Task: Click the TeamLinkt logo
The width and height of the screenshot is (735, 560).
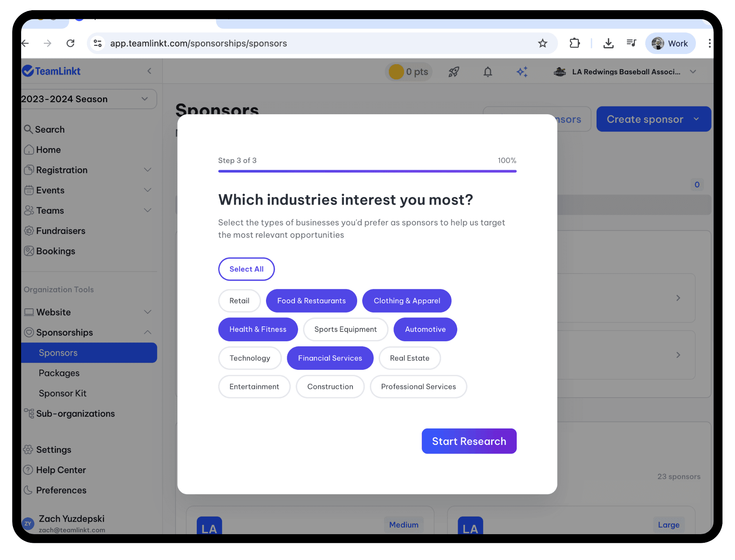Action: click(x=51, y=71)
